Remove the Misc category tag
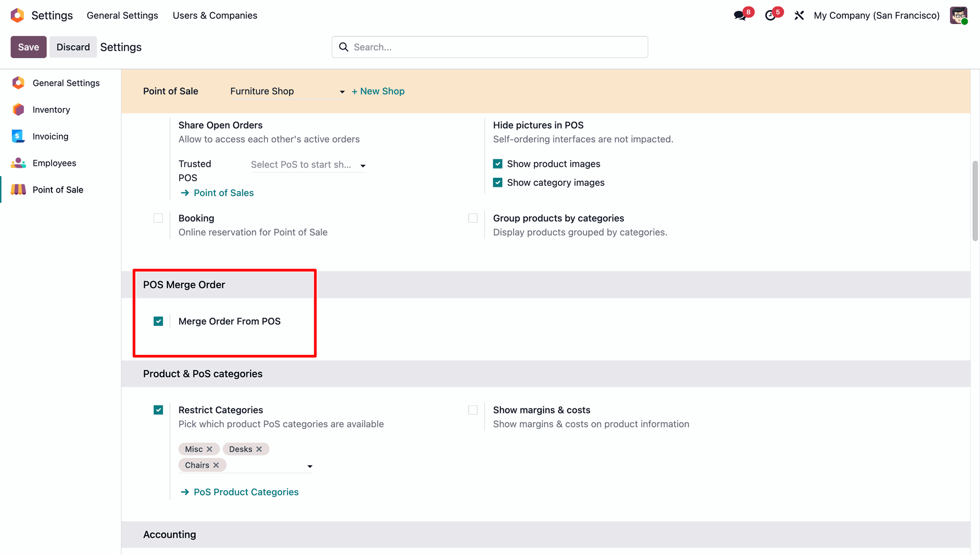This screenshot has height=555, width=980. (209, 449)
